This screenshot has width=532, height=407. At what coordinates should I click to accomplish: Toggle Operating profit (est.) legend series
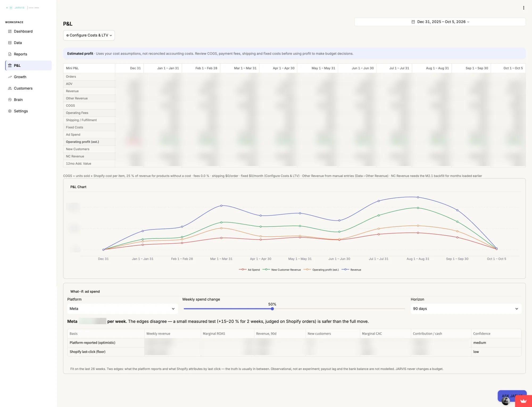[321, 270]
